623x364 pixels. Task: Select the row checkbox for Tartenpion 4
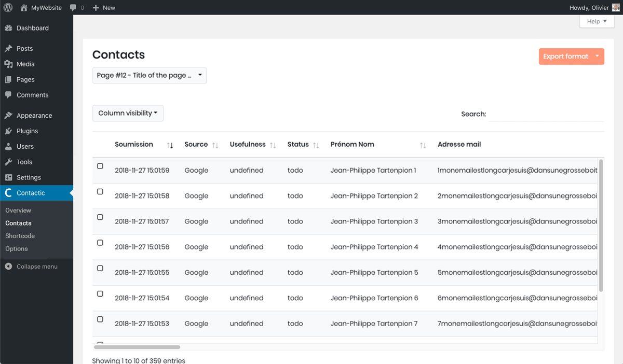pyautogui.click(x=100, y=243)
